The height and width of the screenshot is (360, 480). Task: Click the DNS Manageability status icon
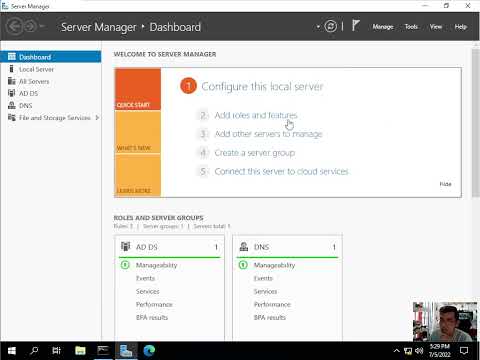pos(243,265)
